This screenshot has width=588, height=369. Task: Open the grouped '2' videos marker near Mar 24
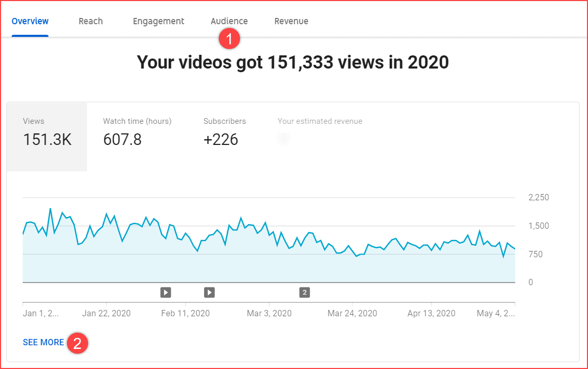[304, 292]
